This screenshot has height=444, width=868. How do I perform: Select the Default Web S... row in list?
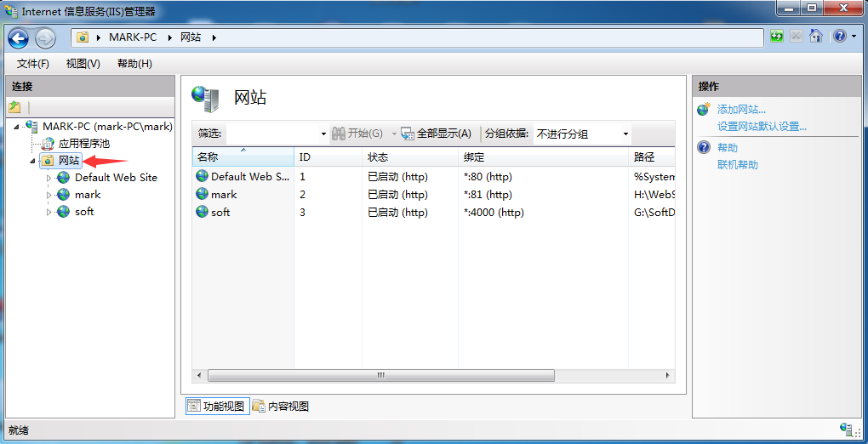pos(434,177)
